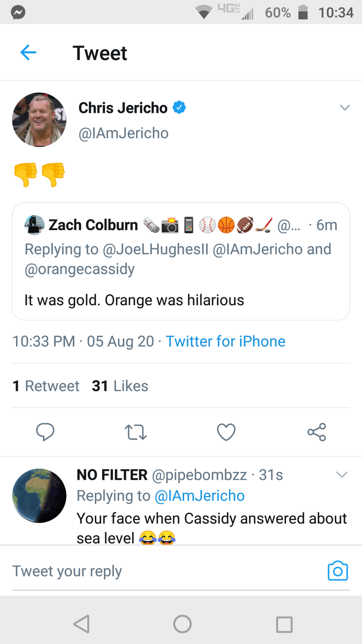Open NO FILTER's globe avatar
The height and width of the screenshot is (644, 362).
39,496
